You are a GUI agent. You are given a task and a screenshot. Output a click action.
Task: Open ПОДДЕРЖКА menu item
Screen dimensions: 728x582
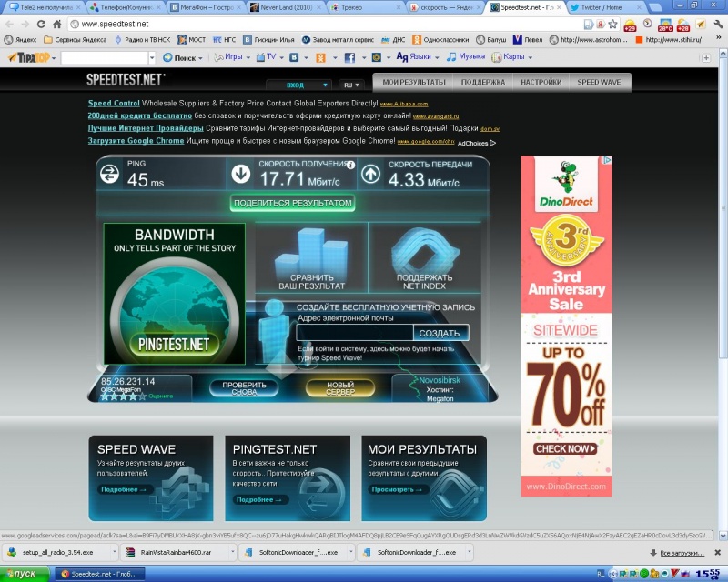click(x=483, y=82)
